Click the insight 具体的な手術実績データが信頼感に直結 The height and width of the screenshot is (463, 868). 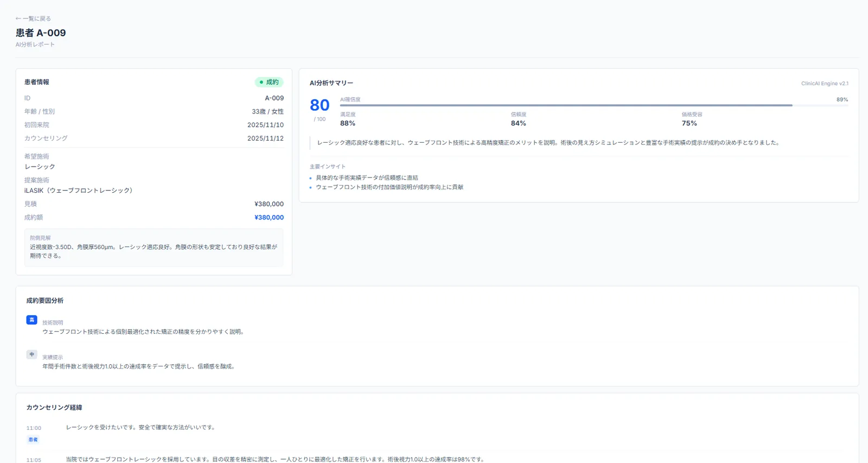click(367, 177)
